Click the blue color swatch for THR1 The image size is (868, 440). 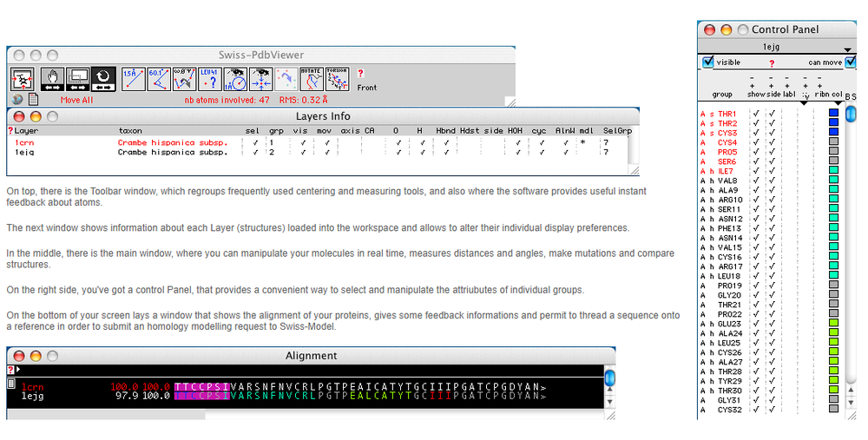tap(833, 113)
